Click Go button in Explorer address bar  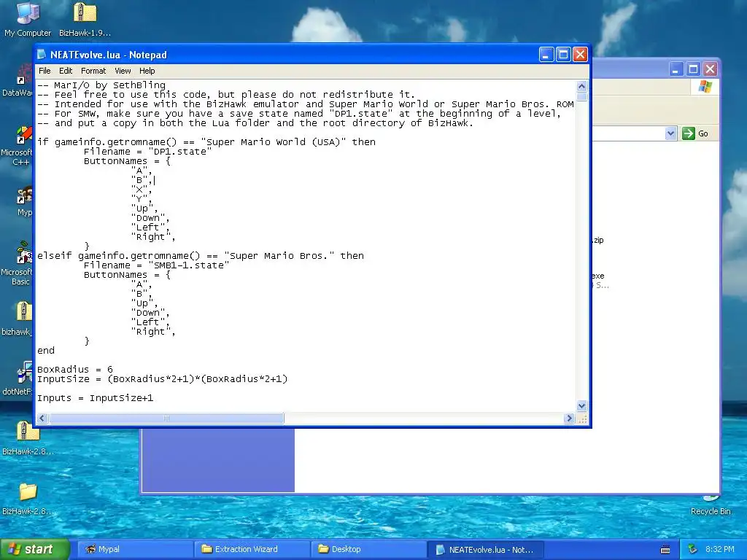click(695, 133)
